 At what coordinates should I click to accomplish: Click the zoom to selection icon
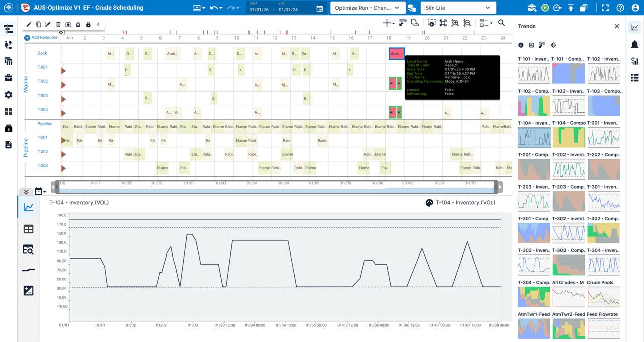click(431, 23)
